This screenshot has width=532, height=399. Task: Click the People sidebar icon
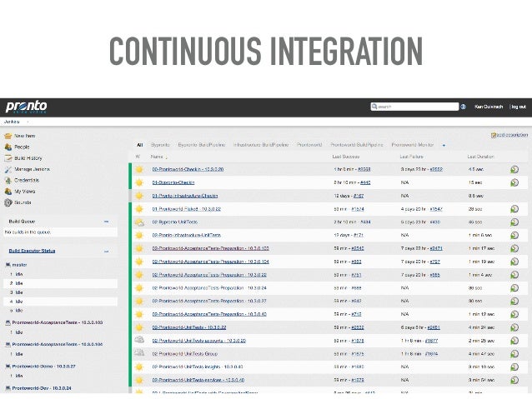pyautogui.click(x=8, y=147)
